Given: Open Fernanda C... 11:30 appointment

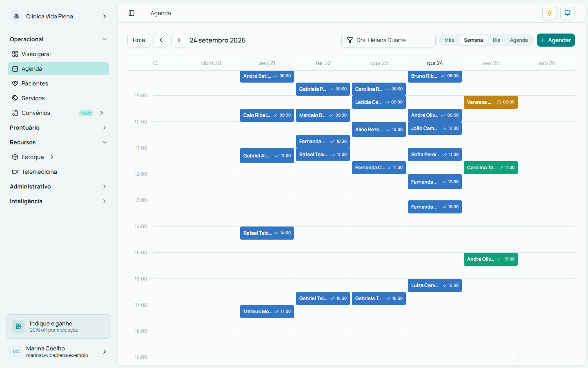Looking at the screenshot, I should point(379,168).
